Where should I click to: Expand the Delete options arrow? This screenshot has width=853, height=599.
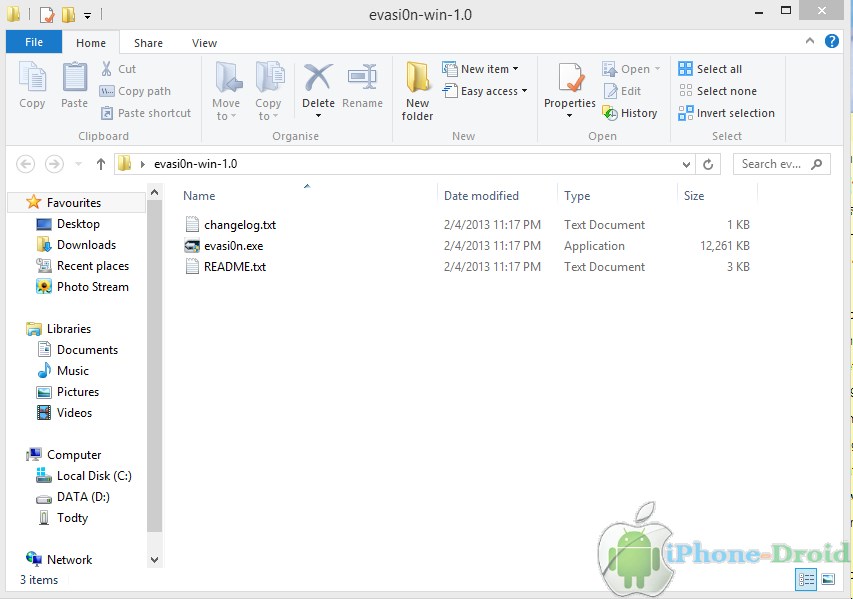pos(318,115)
